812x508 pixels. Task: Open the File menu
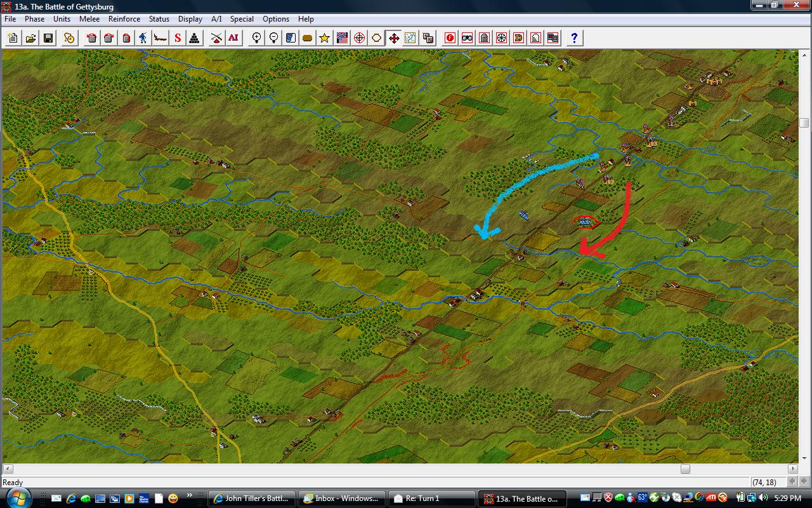click(x=10, y=19)
